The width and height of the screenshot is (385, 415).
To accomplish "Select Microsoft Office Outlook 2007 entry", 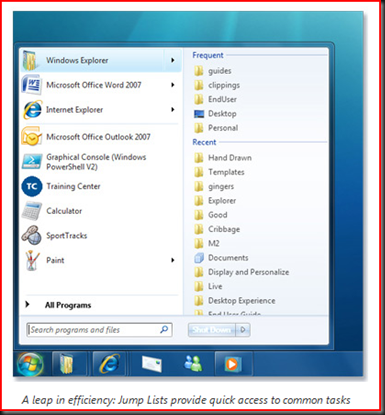I will (x=100, y=137).
